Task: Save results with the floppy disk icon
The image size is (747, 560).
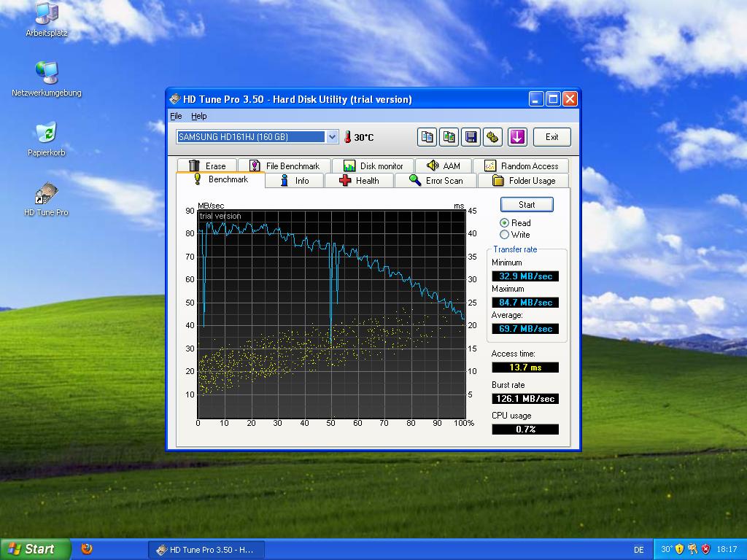Action: coord(471,137)
